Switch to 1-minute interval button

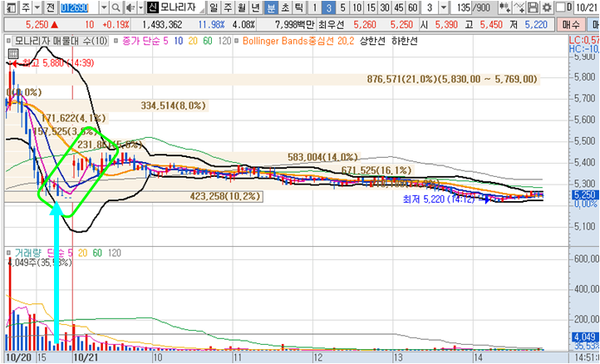pos(314,7)
